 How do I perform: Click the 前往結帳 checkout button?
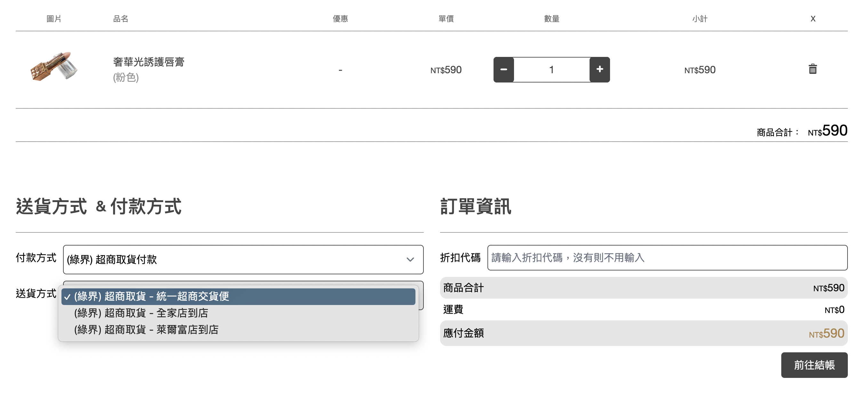click(814, 365)
